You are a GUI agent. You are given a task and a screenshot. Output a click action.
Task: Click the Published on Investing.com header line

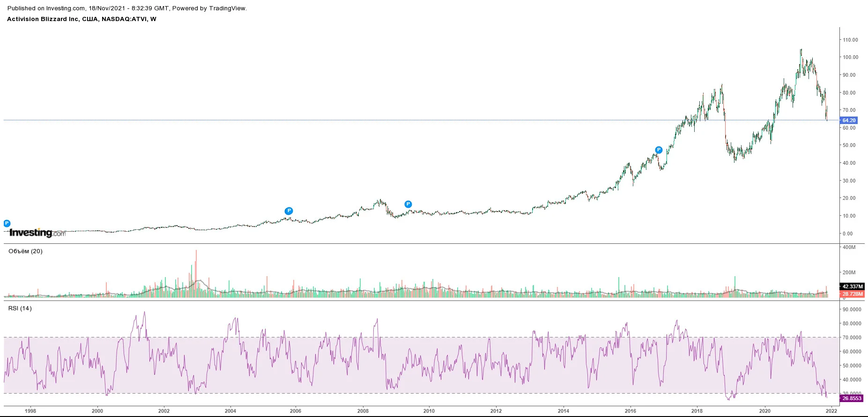pos(127,8)
